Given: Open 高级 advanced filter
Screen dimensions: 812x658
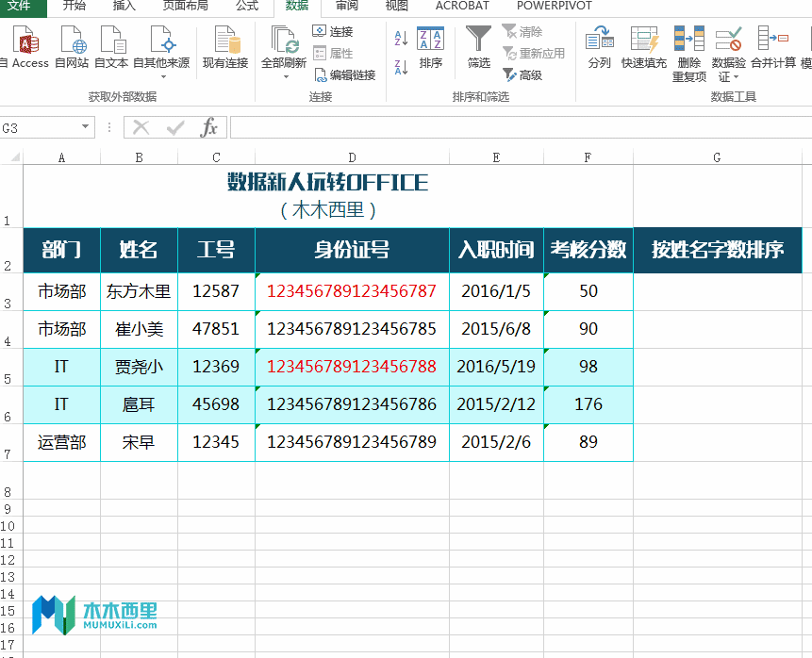Looking at the screenshot, I should 522,75.
